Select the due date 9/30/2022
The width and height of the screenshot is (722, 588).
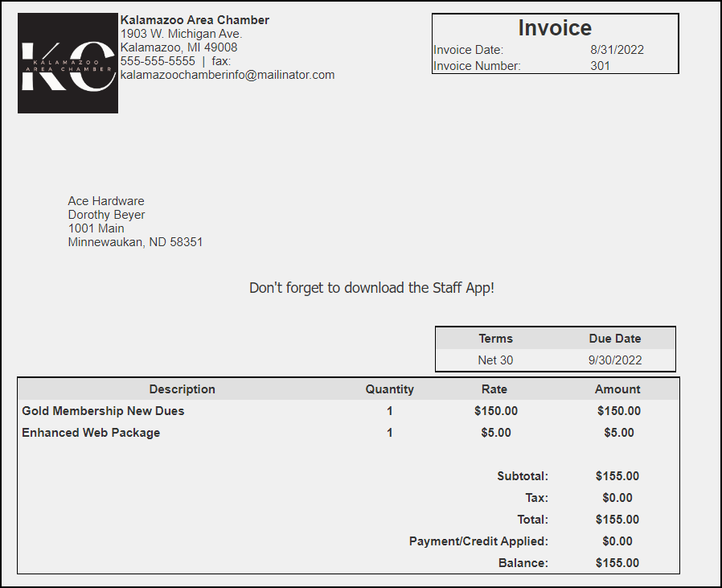point(615,360)
